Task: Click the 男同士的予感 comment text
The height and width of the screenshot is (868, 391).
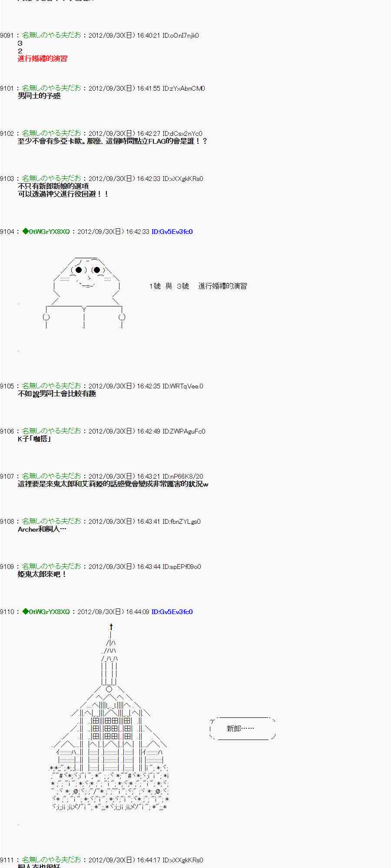Action: coord(39,96)
